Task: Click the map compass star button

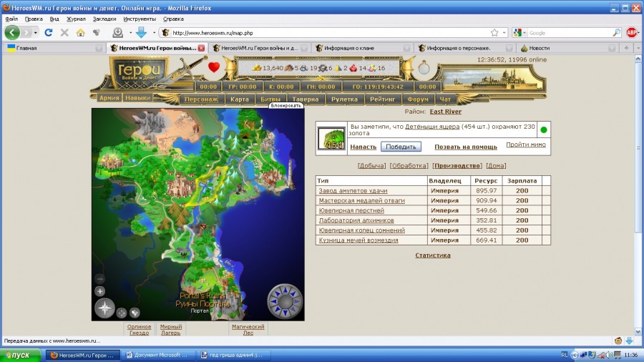Action: pyautogui.click(x=104, y=308)
